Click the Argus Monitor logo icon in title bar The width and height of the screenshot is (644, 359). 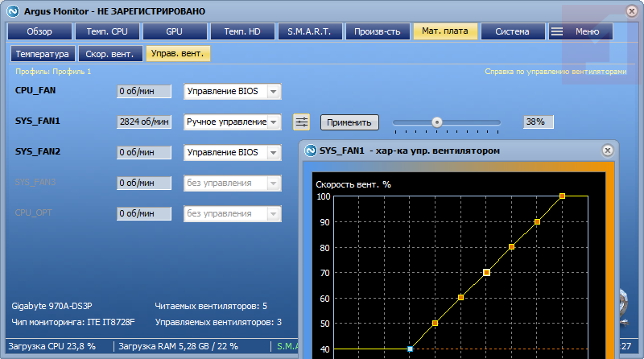tap(13, 11)
